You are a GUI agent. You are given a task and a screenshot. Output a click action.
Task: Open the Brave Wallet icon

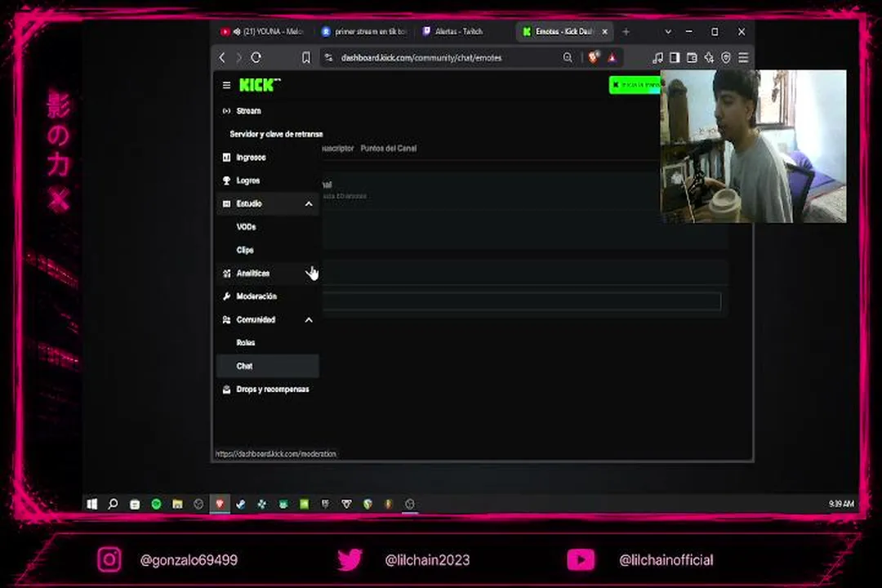click(692, 57)
